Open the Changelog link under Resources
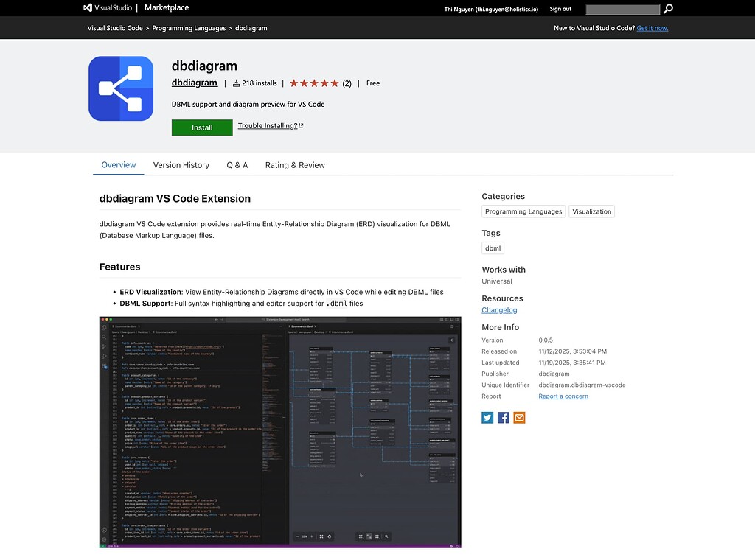755x560 pixels. click(x=499, y=309)
